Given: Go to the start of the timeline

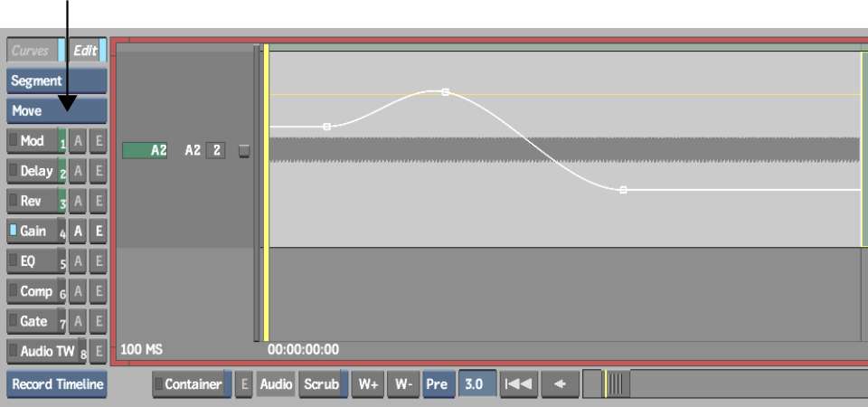Looking at the screenshot, I should [x=519, y=383].
